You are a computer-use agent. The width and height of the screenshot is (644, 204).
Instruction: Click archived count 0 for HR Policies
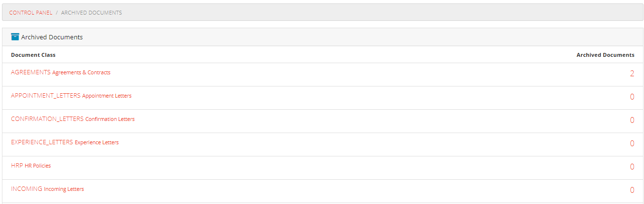[632, 167]
